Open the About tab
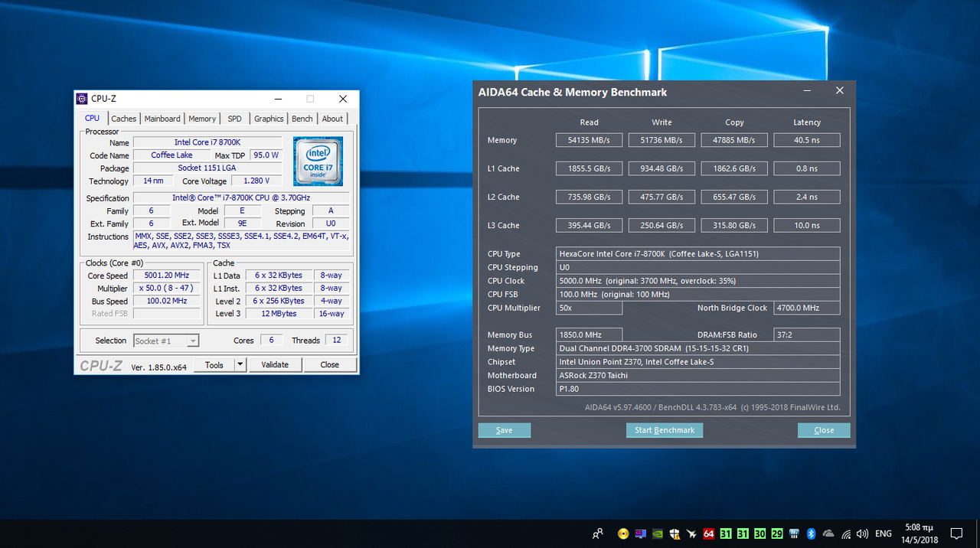 click(332, 119)
